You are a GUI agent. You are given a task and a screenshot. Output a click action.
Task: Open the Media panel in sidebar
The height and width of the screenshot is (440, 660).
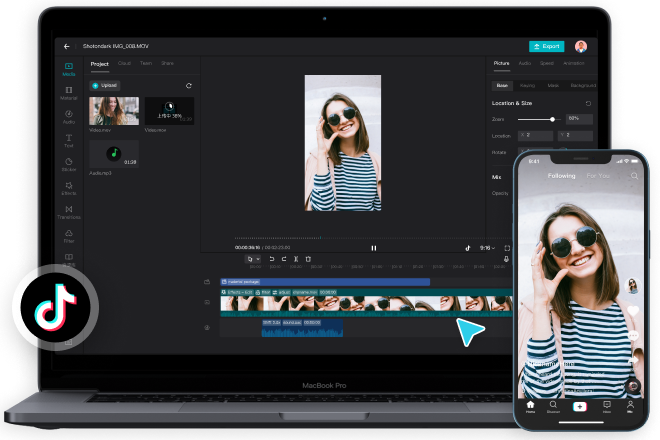pyautogui.click(x=69, y=69)
